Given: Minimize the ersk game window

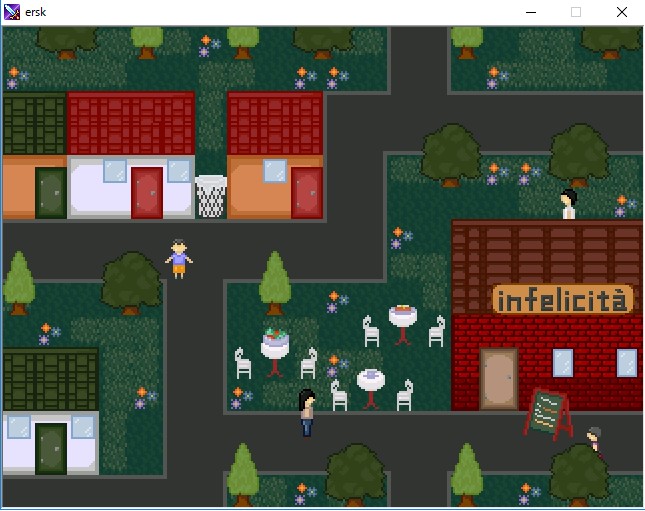Looking at the screenshot, I should 530,12.
